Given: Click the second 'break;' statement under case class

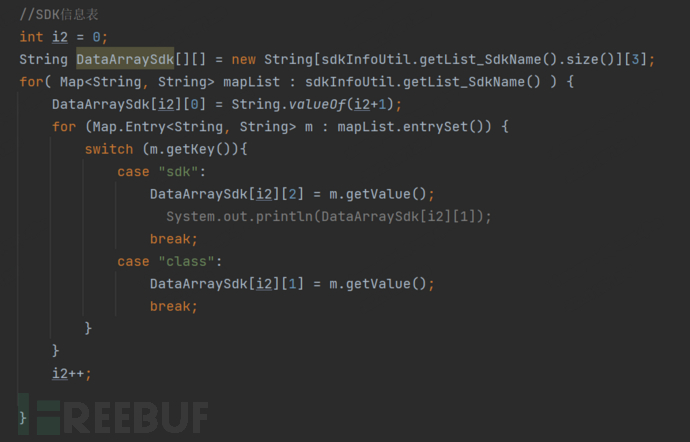Looking at the screenshot, I should (174, 306).
